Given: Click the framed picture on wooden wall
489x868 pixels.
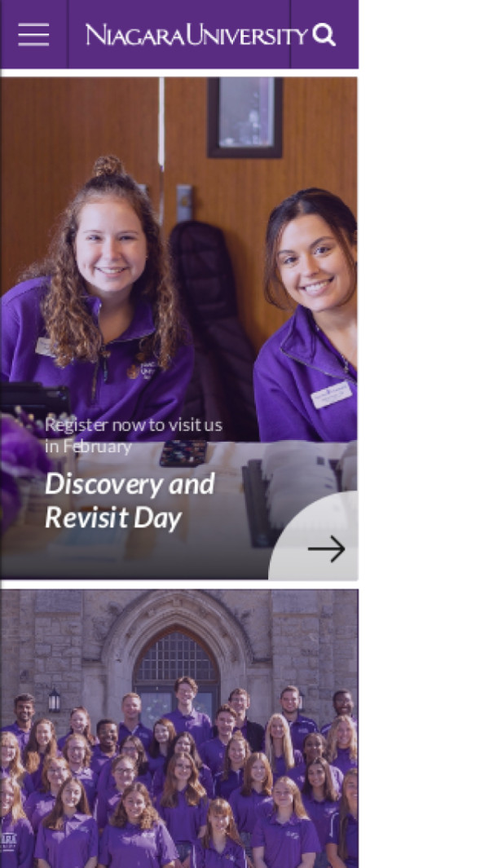Looking at the screenshot, I should coord(244,117).
